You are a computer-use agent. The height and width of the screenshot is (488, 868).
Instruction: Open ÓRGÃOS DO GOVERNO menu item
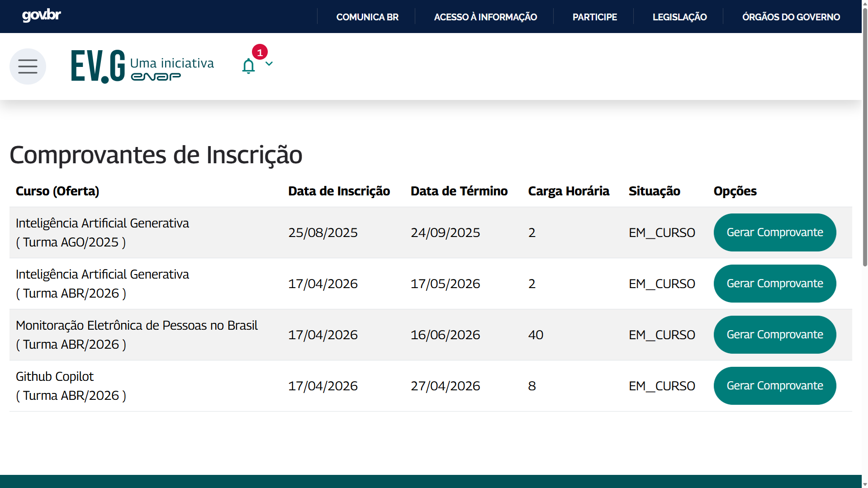pos(791,17)
